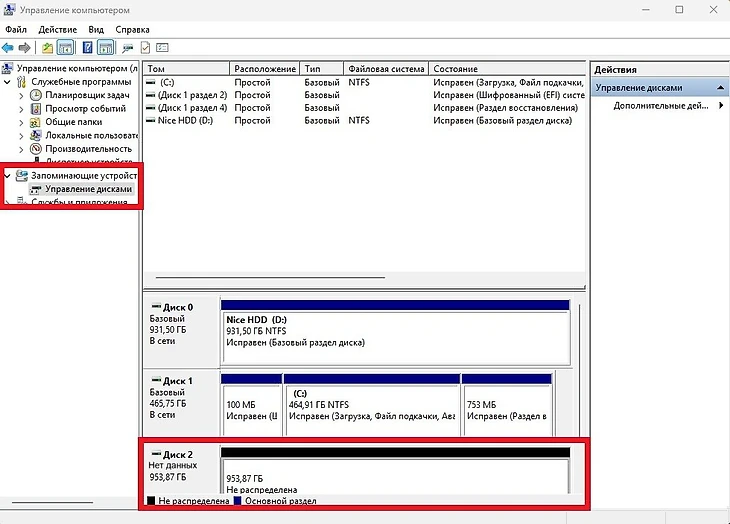Expand the Планировщик заданий node

[22, 95]
